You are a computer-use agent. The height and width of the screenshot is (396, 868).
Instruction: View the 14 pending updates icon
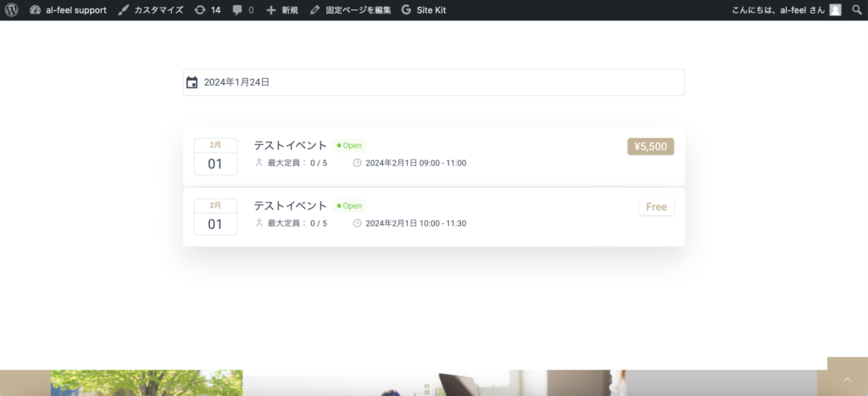(x=200, y=10)
